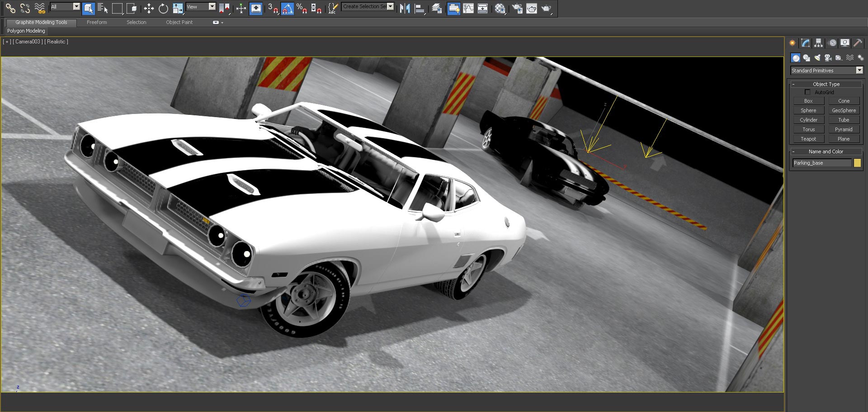Open the yellow object color swatch

click(x=857, y=163)
